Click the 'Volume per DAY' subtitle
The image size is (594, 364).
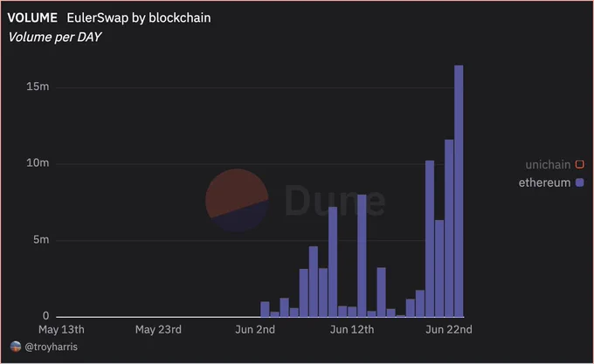tap(55, 37)
